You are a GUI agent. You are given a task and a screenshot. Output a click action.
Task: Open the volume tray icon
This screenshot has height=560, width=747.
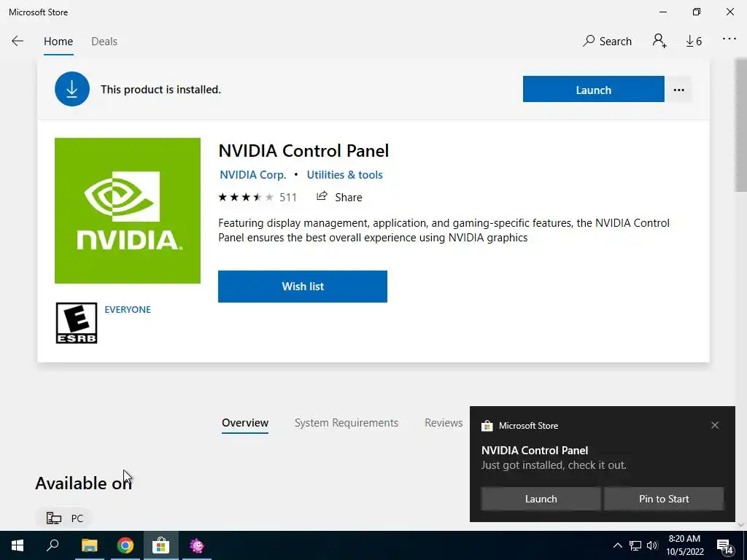652,545
